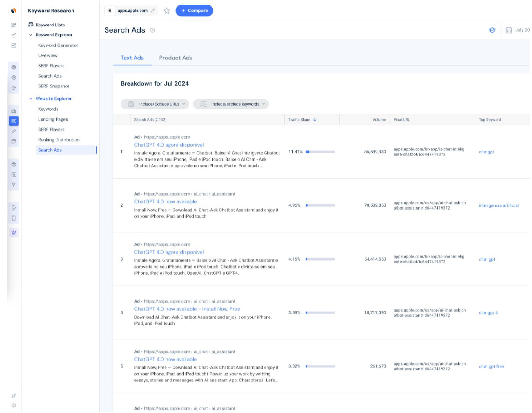Click the highlighted Keyword Research sidebar icon
This screenshot has height=413, width=532.
coord(14,121)
